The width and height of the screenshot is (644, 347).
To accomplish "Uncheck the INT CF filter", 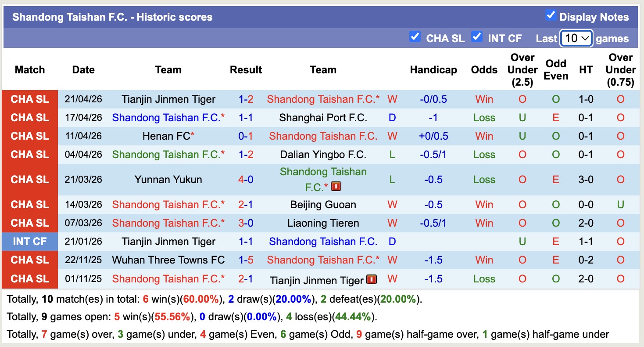I will tap(476, 37).
